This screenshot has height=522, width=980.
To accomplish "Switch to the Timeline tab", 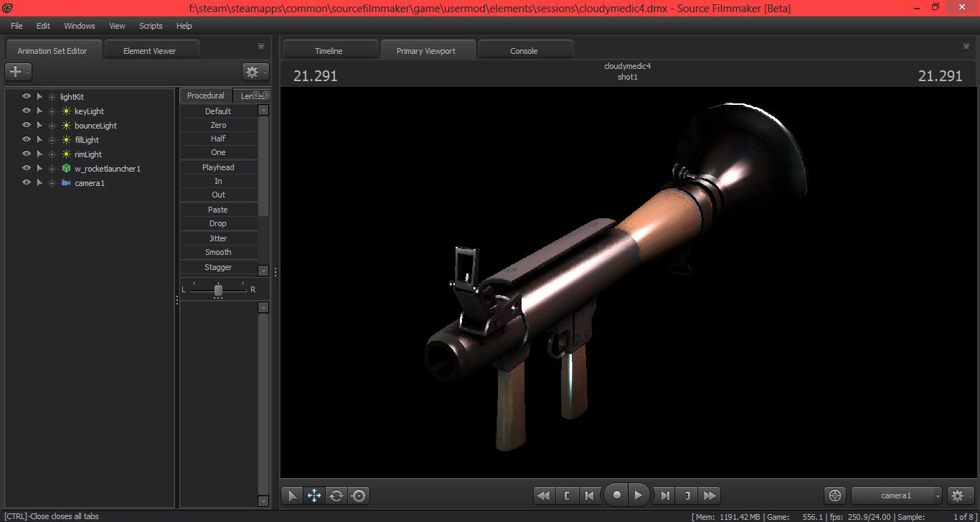I will (329, 51).
